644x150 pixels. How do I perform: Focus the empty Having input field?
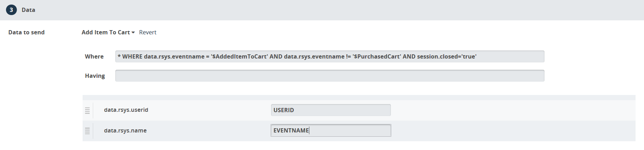coord(329,76)
